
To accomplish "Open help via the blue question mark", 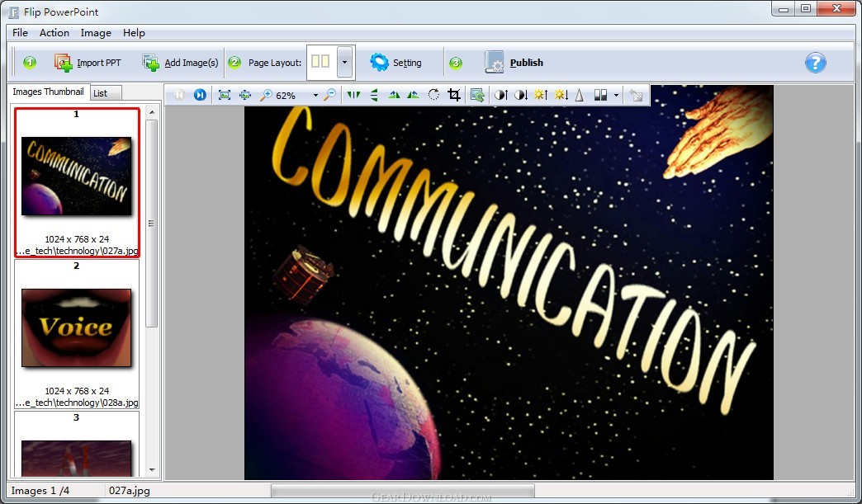I will 815,63.
